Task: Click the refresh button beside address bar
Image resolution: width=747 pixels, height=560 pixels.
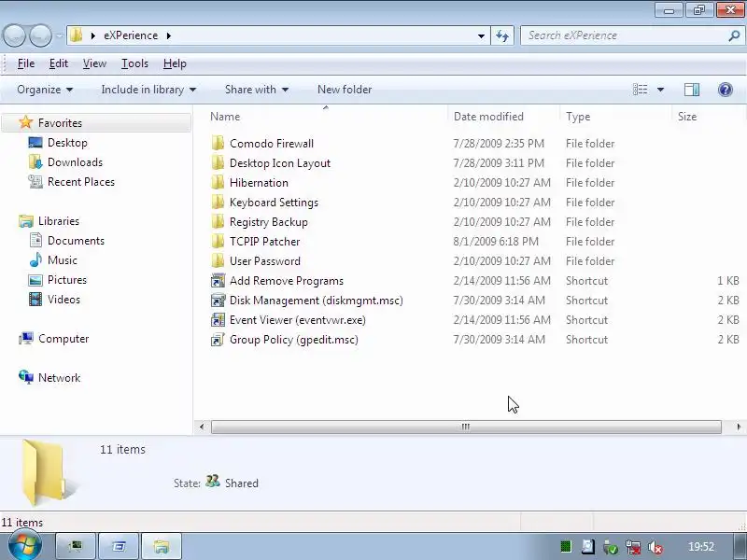Action: click(x=502, y=35)
